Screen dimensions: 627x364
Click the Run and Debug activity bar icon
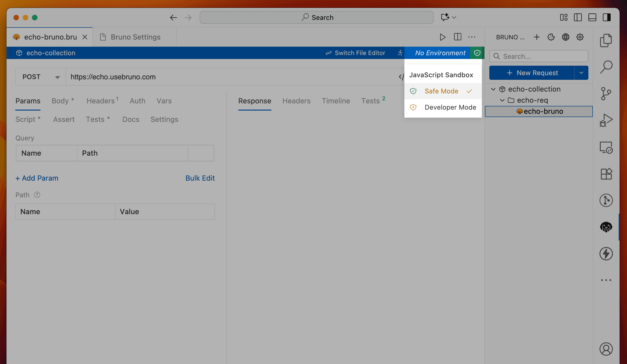(x=606, y=120)
